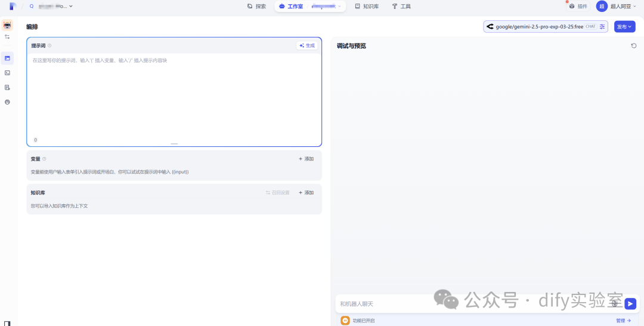Open app settings sliders icon in sidebar
Image resolution: width=644 pixels, height=326 pixels.
tap(7, 37)
